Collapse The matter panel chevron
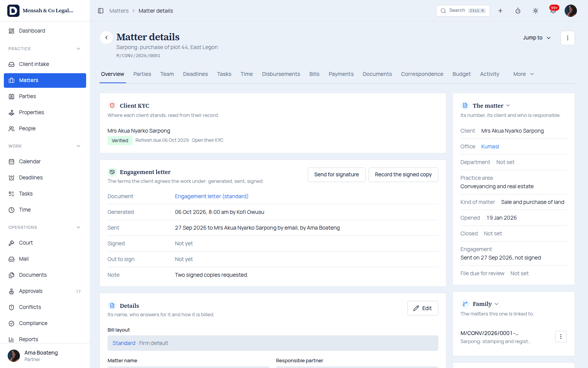Screen dimensions: 588x368 pyautogui.click(x=508, y=105)
